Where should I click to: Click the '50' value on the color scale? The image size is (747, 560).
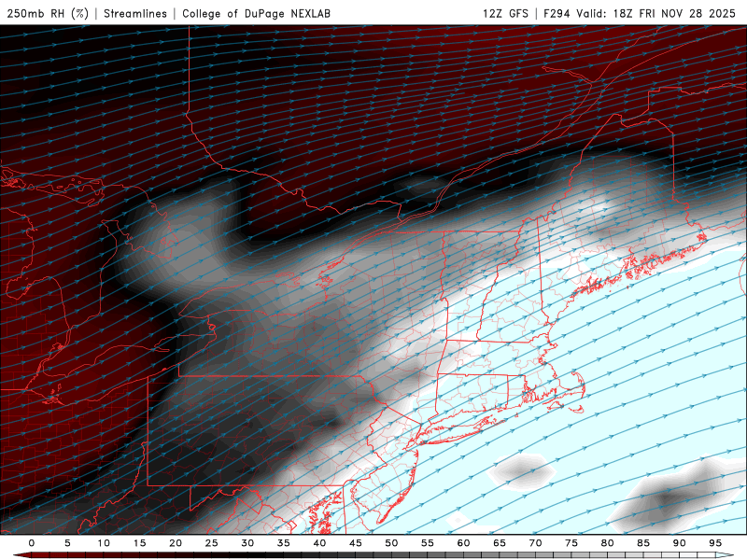(x=391, y=543)
